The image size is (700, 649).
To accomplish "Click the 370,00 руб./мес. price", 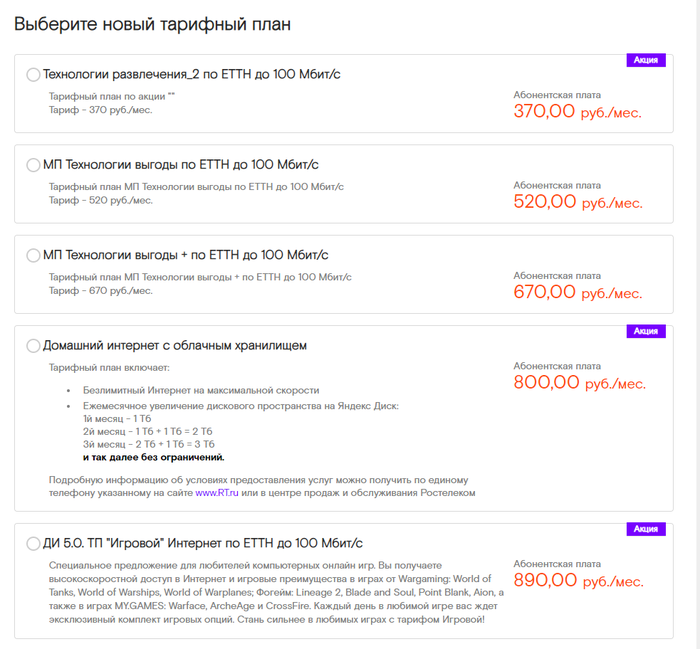I will (577, 112).
